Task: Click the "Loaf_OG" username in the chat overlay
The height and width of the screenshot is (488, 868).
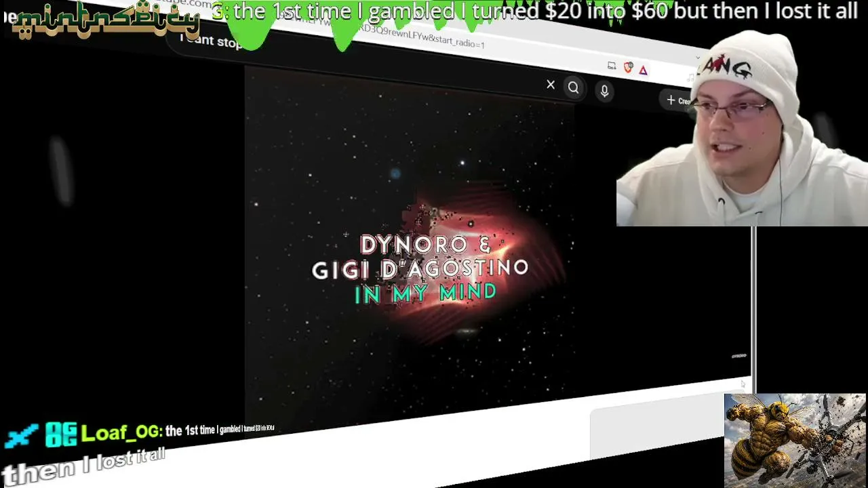Action: coord(120,433)
